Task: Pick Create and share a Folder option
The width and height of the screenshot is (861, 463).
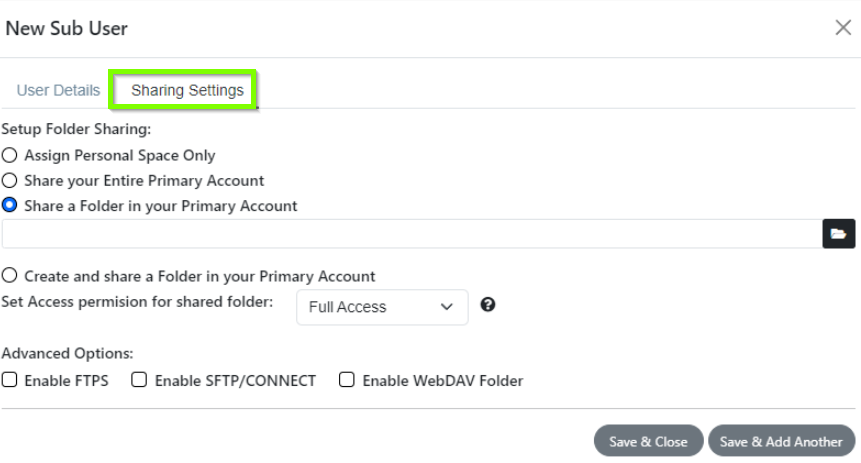Action: tap(9, 275)
